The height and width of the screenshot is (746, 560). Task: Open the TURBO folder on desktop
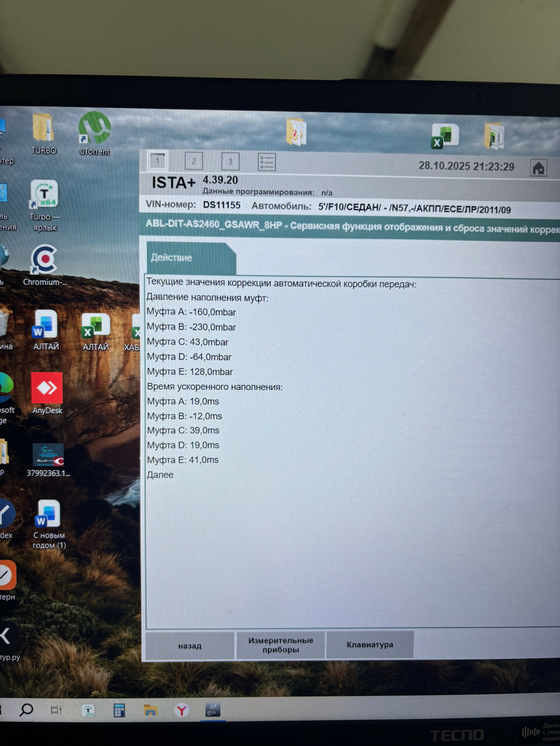[44, 133]
